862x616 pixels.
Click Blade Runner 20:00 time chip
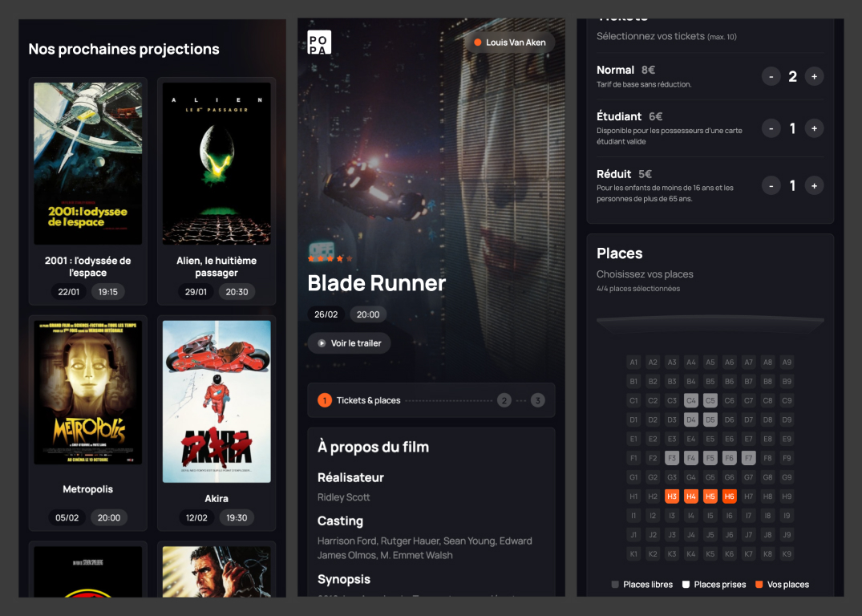(x=368, y=314)
